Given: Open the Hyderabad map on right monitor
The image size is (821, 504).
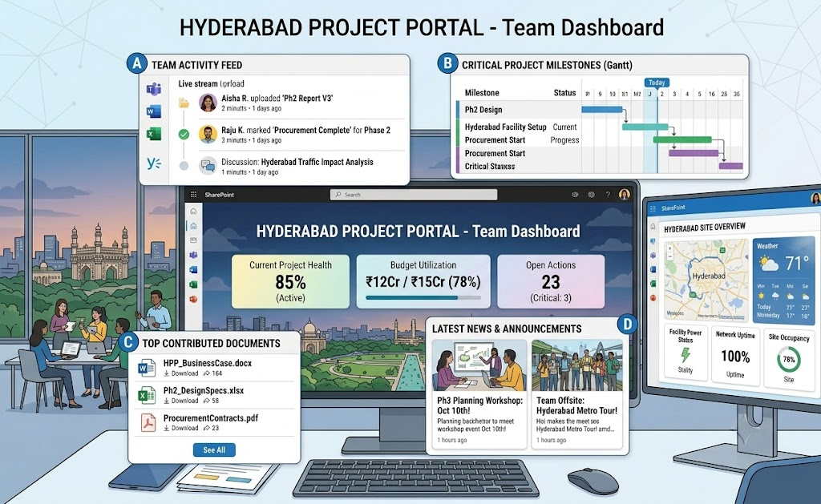Looking at the screenshot, I should tap(706, 280).
